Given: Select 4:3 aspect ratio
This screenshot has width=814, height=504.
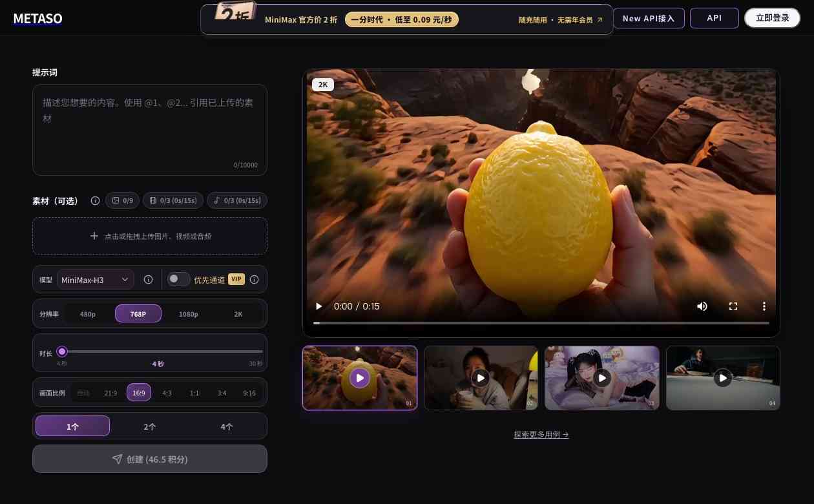Looking at the screenshot, I should (x=167, y=393).
